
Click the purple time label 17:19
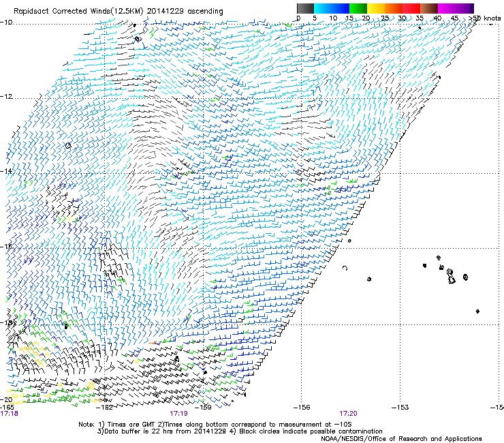coord(178,414)
